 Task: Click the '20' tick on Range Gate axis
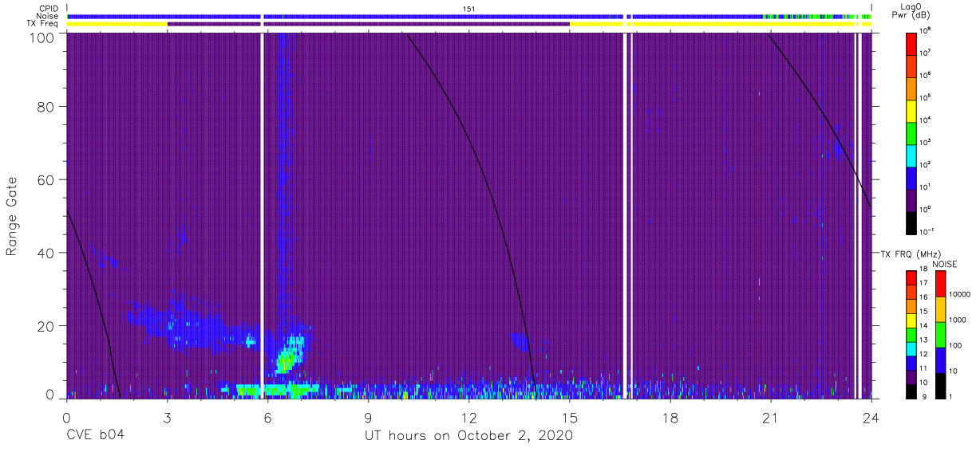pyautogui.click(x=46, y=327)
